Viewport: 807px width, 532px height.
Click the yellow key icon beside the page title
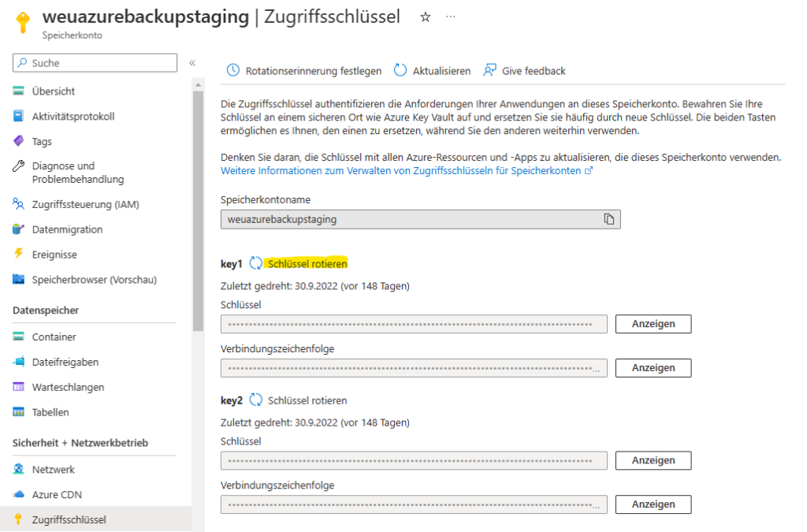click(23, 23)
